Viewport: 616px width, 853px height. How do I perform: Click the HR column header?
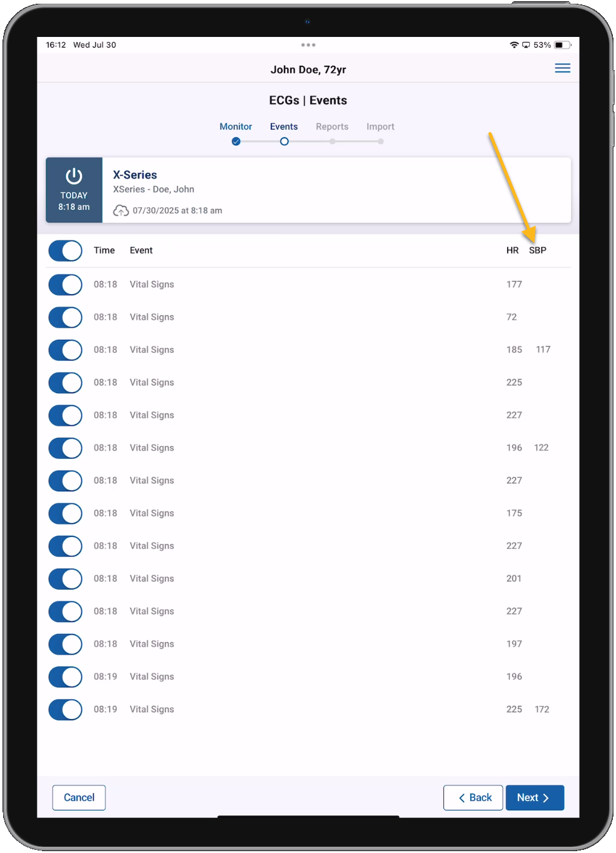512,250
